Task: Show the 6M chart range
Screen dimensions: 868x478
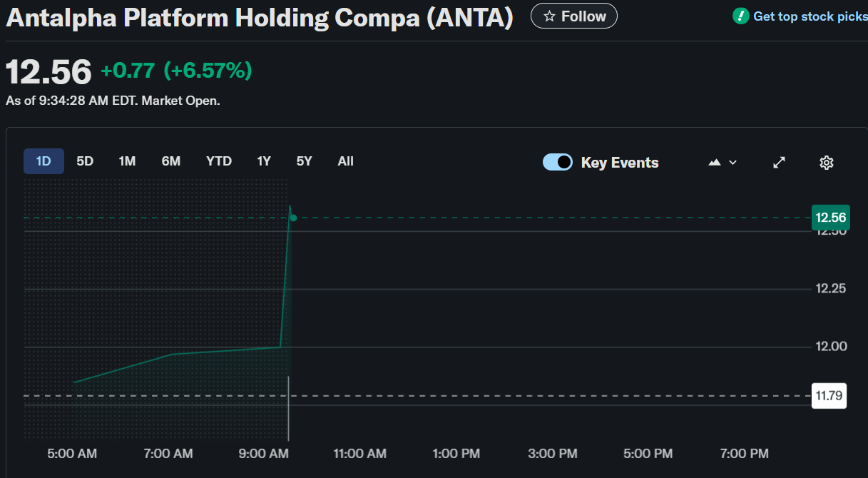Action: pyautogui.click(x=171, y=161)
